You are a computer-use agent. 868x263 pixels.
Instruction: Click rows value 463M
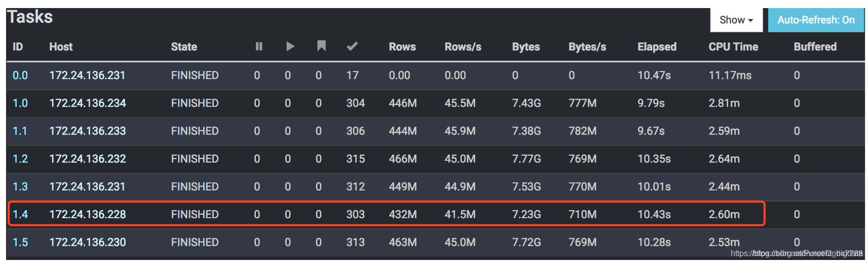pos(403,242)
